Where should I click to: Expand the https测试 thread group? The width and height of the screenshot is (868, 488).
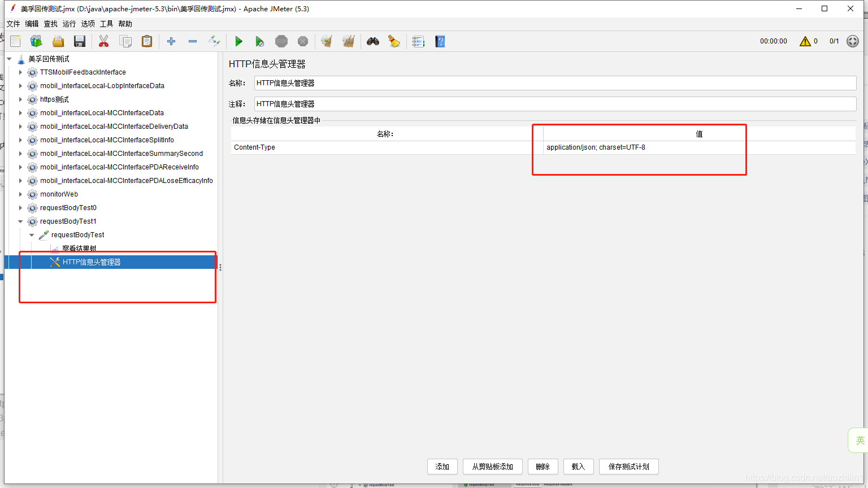pyautogui.click(x=20, y=99)
